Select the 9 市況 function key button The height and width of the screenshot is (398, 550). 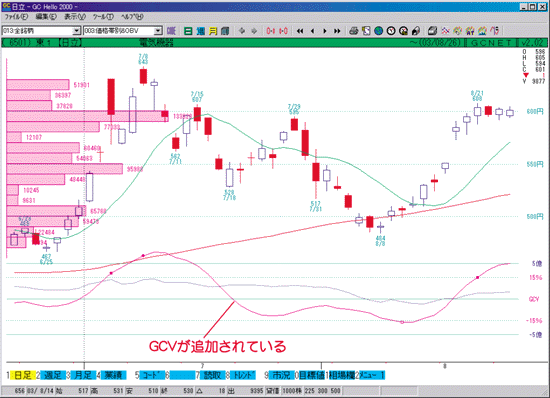point(279,375)
